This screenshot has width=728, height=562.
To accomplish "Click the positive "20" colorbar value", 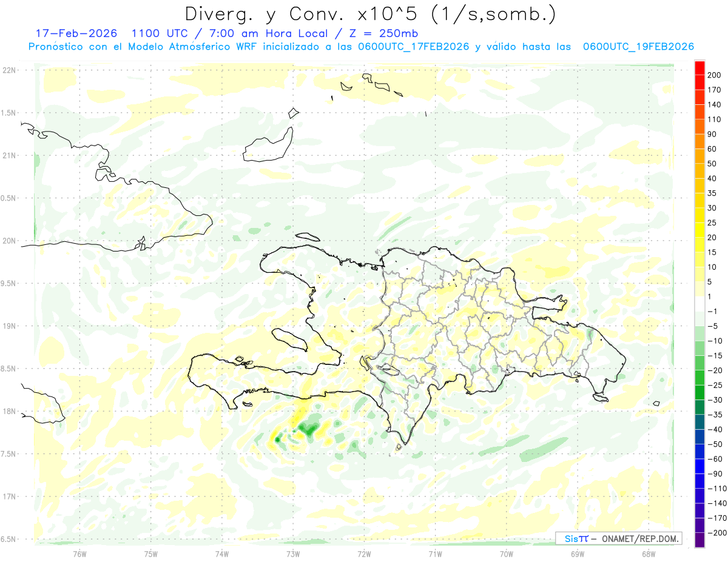I will pos(712,238).
